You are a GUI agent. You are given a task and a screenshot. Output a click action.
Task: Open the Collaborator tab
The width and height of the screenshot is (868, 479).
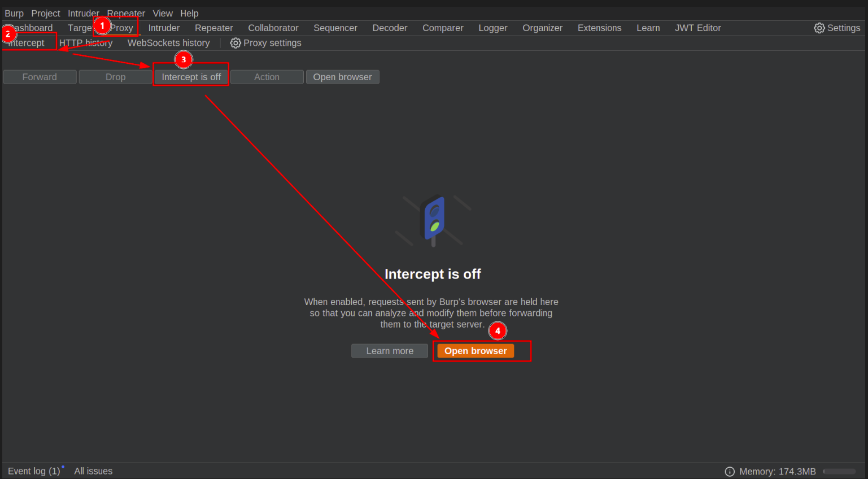click(x=273, y=28)
